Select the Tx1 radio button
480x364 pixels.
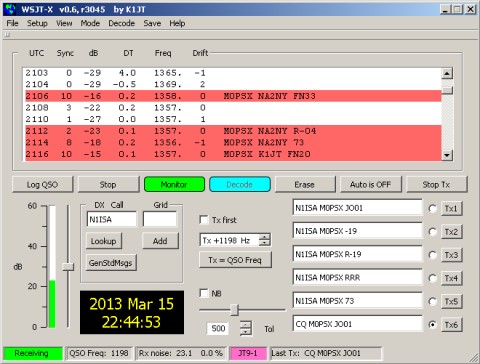pyautogui.click(x=432, y=209)
